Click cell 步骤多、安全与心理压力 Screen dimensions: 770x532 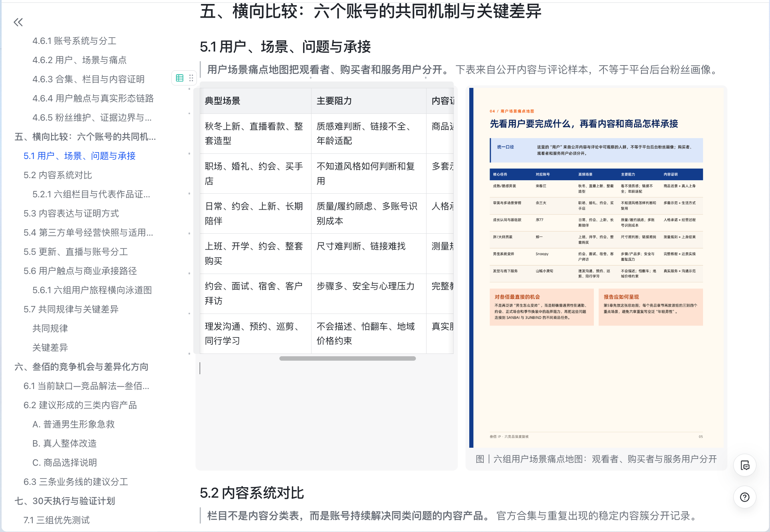pyautogui.click(x=369, y=294)
